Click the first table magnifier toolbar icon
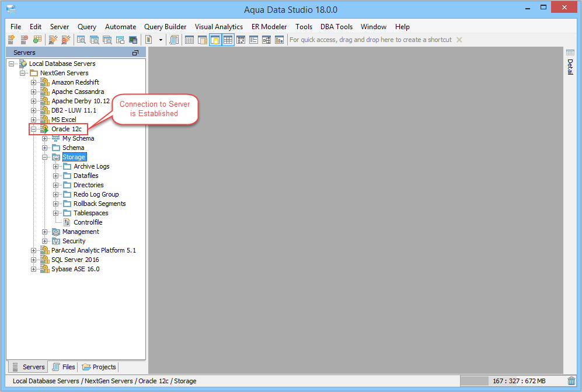The width and height of the screenshot is (582, 392). pos(81,40)
